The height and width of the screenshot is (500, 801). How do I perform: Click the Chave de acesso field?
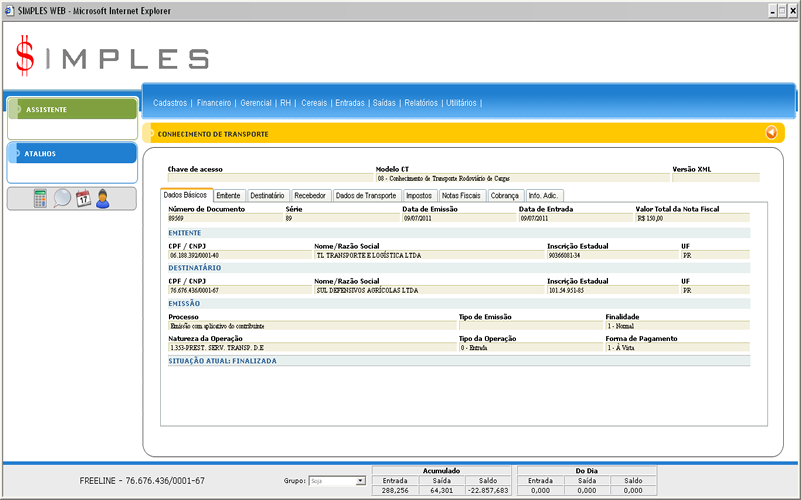tap(270, 178)
